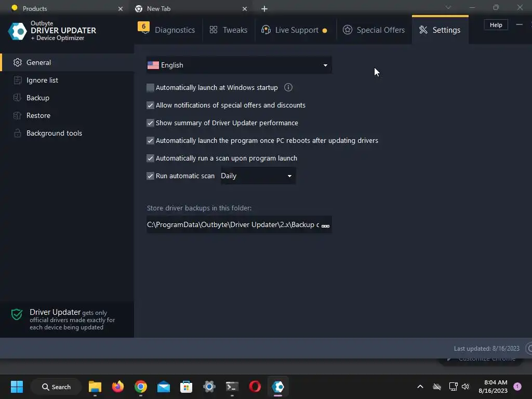Click the network icon in the system tray
Screen dimensions: 532x399
coord(453,387)
